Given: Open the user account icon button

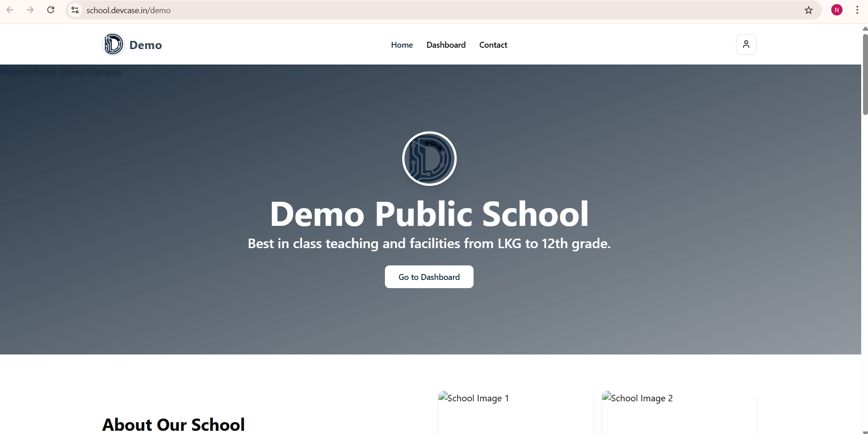Looking at the screenshot, I should 746,45.
